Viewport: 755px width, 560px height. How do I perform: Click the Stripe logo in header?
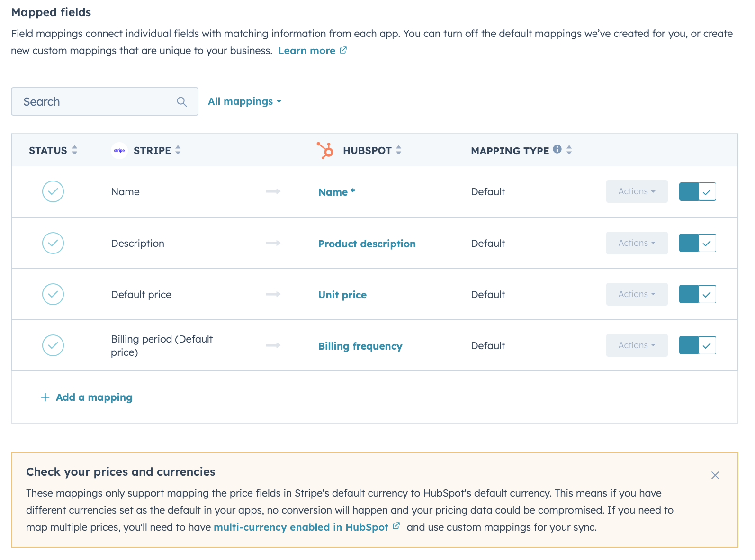click(x=119, y=151)
